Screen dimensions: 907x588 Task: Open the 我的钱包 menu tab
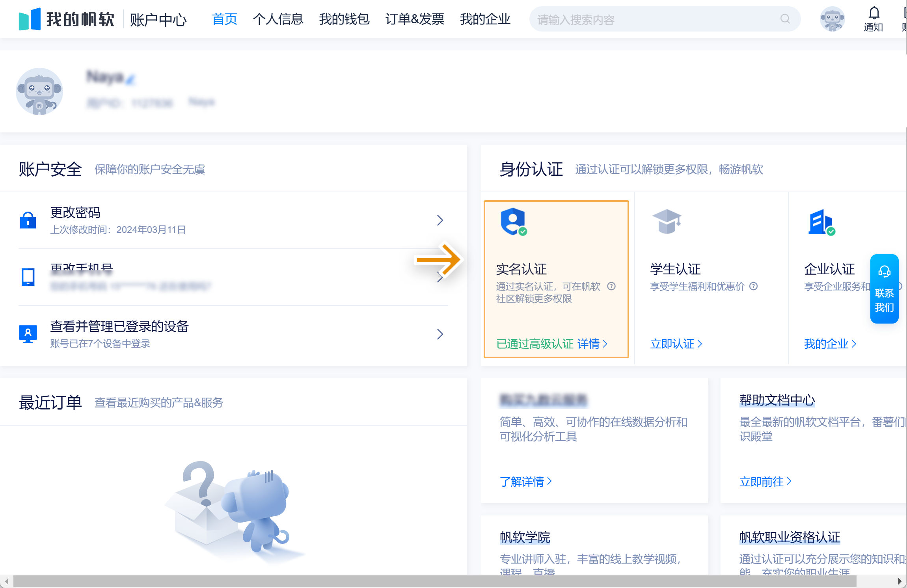click(344, 19)
